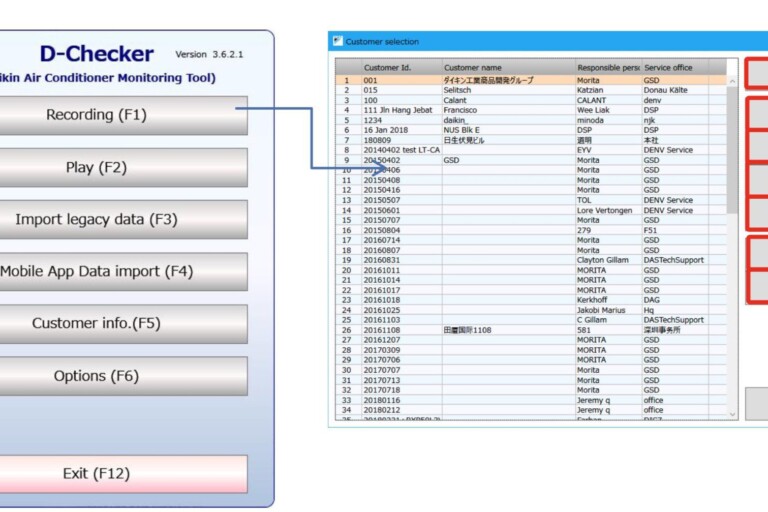
Task: Click scroll down arrow of customer list
Action: [x=732, y=414]
